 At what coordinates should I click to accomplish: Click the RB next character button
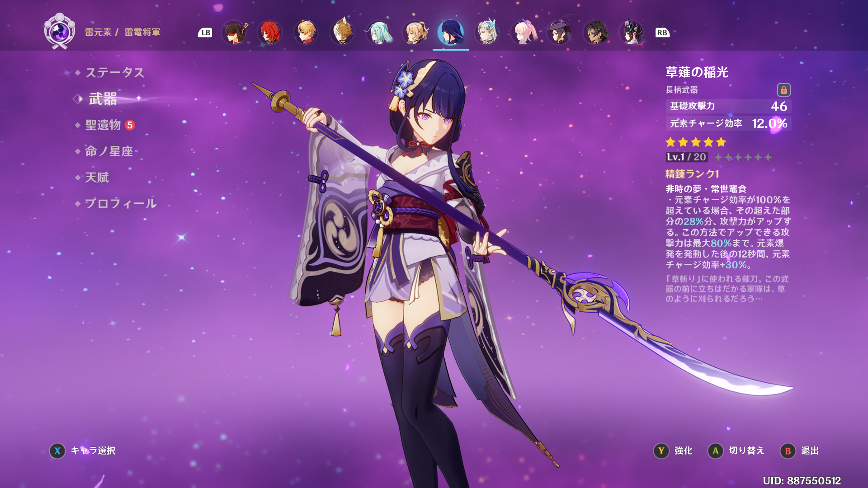click(662, 33)
